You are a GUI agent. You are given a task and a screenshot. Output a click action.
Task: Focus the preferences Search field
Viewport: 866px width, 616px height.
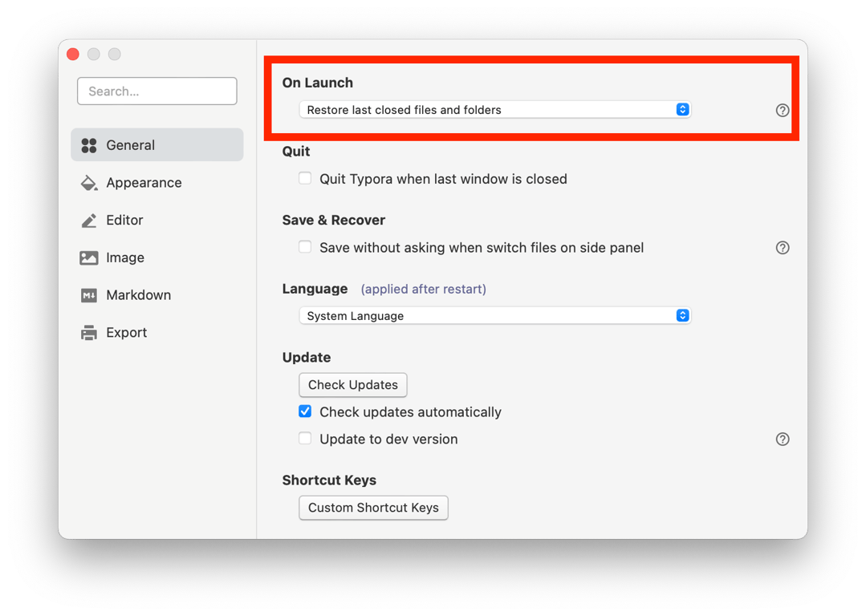157,91
